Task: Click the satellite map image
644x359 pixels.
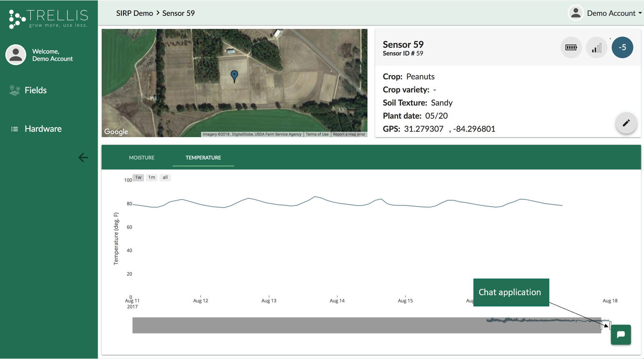Action: pos(234,83)
